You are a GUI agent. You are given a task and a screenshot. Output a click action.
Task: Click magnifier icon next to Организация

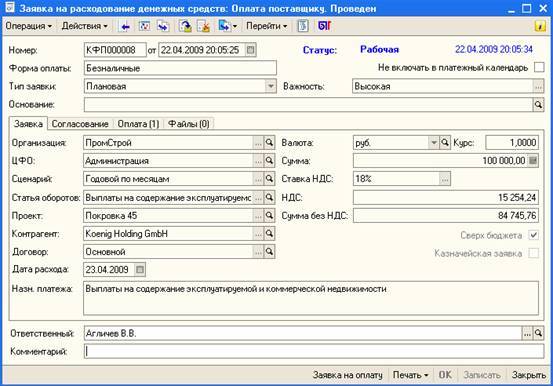pos(269,143)
